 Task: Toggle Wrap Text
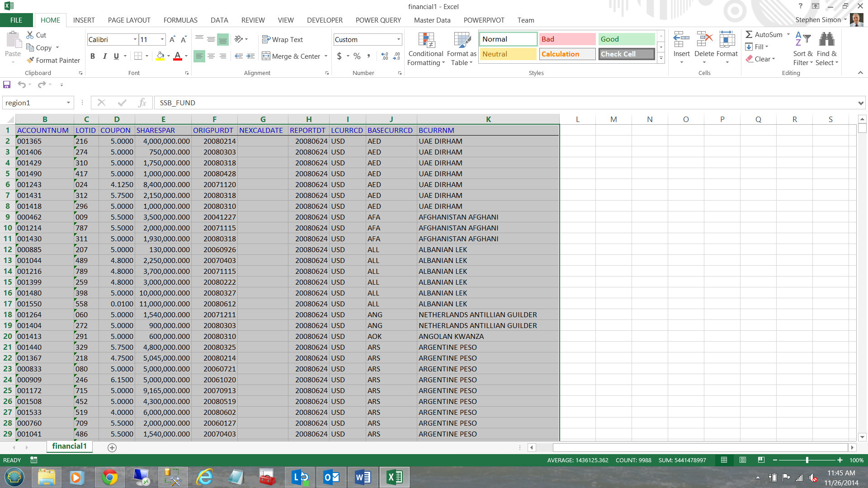[283, 40]
